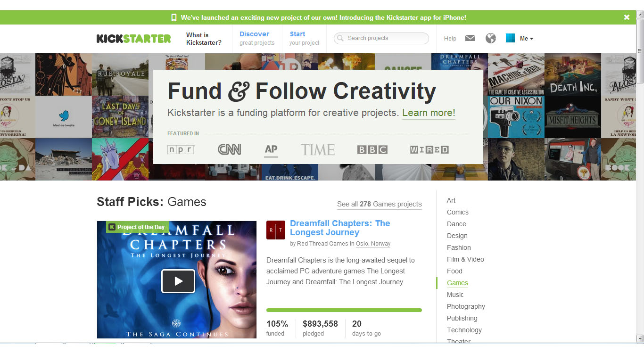Click the TIME logo

(318, 150)
